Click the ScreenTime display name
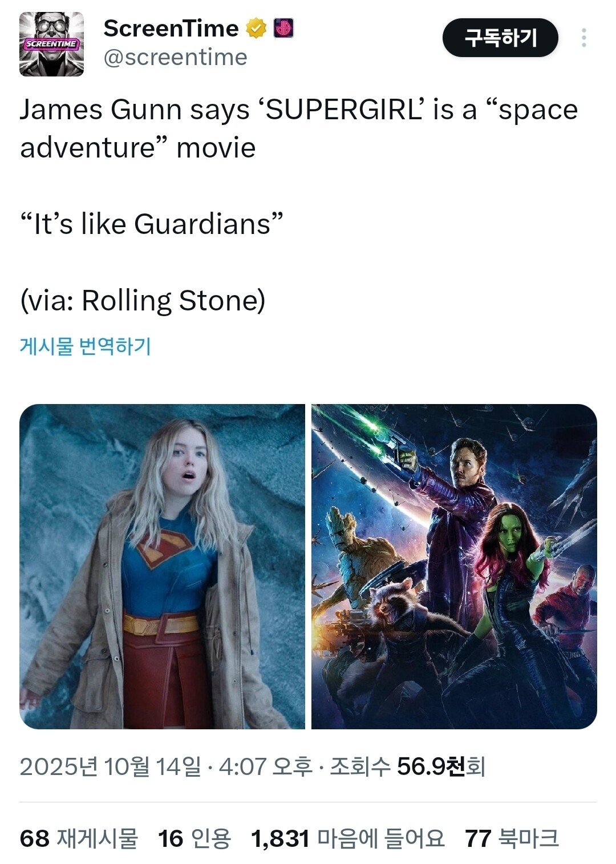 [x=171, y=28]
